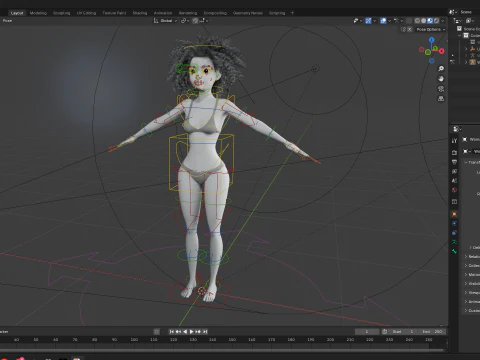Open the Modeling workspace tab
The height and width of the screenshot is (360, 480).
[38, 13]
